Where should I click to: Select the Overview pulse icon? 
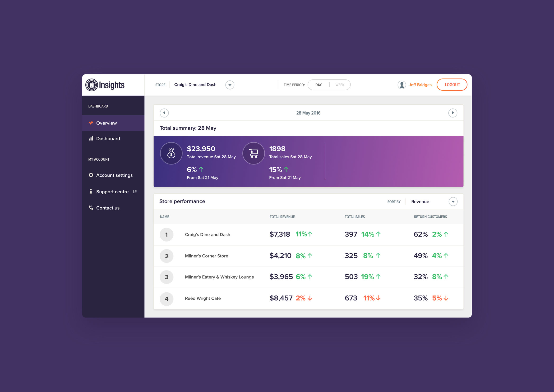click(x=91, y=123)
